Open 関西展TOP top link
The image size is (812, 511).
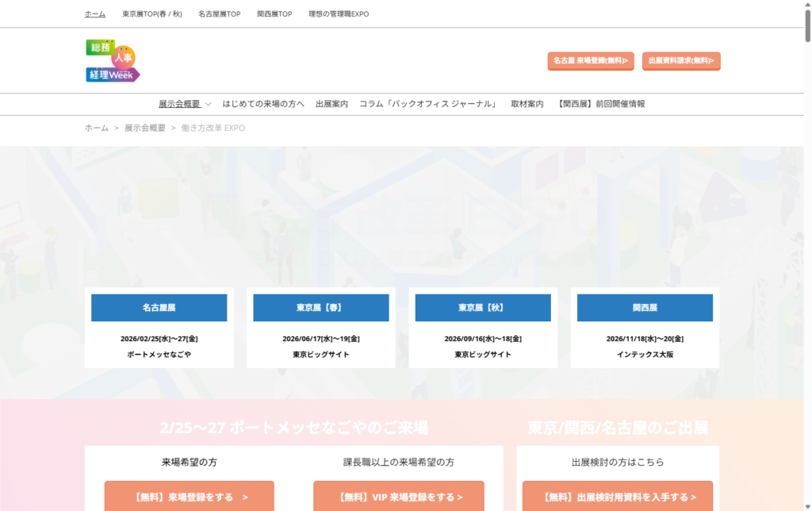click(x=274, y=14)
